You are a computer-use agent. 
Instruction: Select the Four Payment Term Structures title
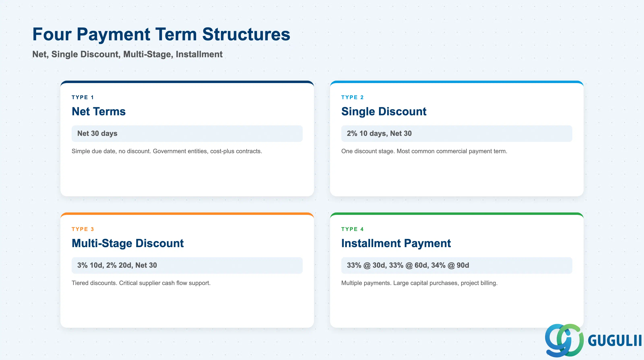161,34
